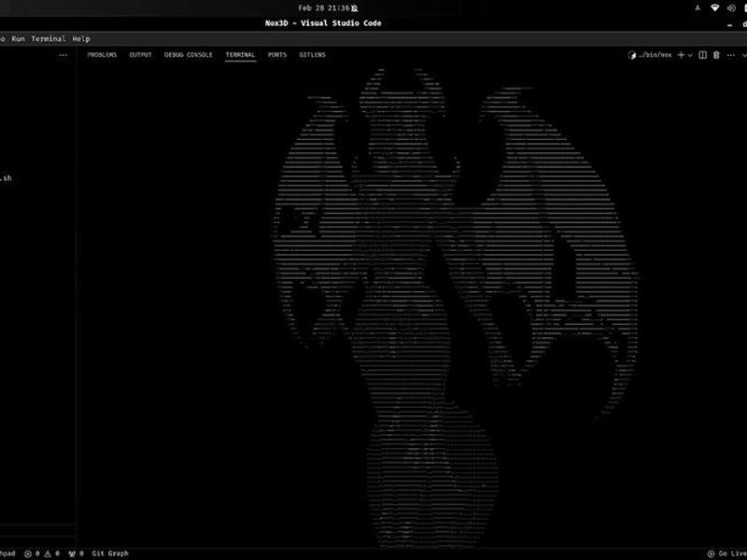747x560 pixels.
Task: Click the .sh file in the explorer
Action: coord(6,178)
